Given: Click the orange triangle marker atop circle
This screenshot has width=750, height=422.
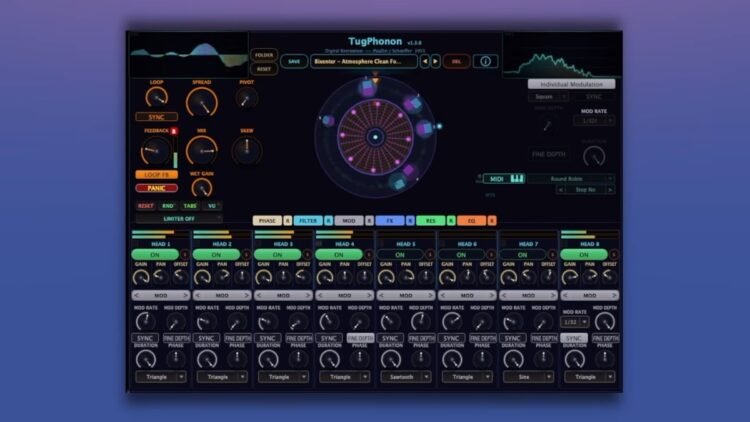Looking at the screenshot, I should [375, 80].
